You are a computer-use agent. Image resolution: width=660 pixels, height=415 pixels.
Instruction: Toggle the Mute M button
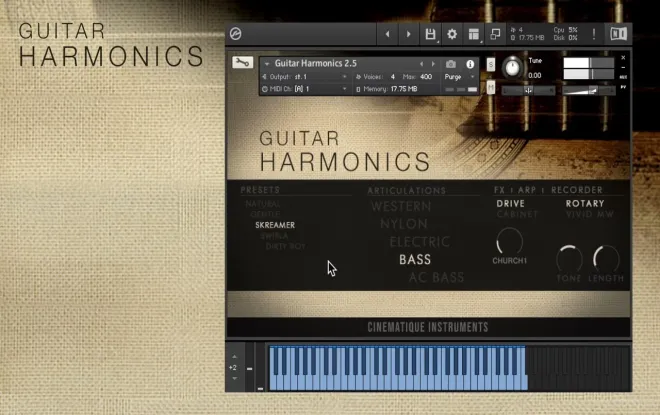(x=491, y=88)
